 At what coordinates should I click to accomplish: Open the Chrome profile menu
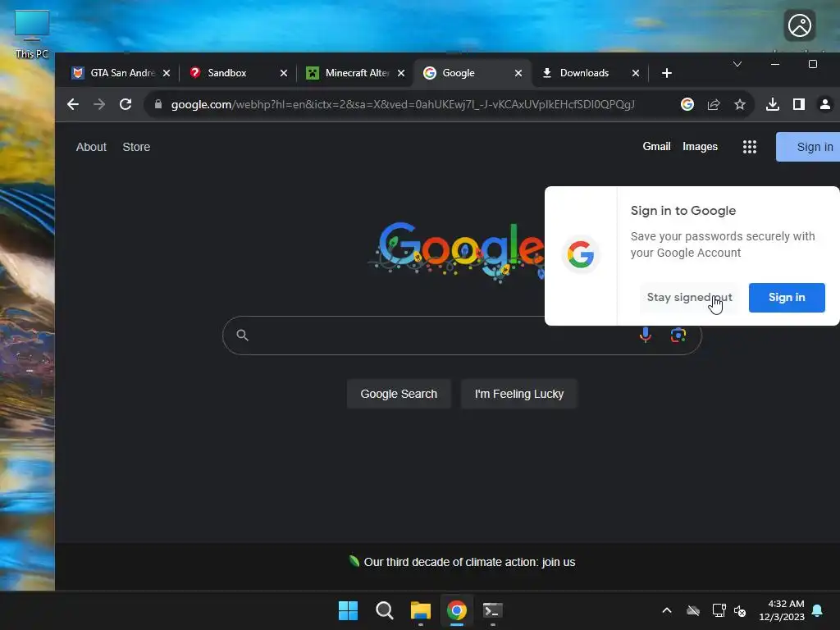[x=825, y=104]
